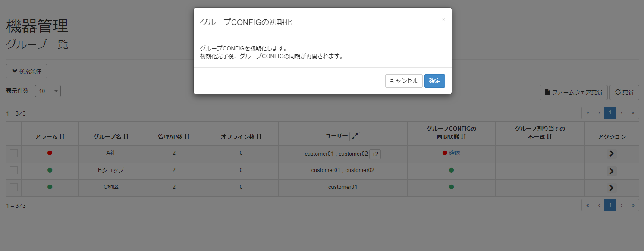Click the green alarm dot for Bショップ row

[49, 170]
